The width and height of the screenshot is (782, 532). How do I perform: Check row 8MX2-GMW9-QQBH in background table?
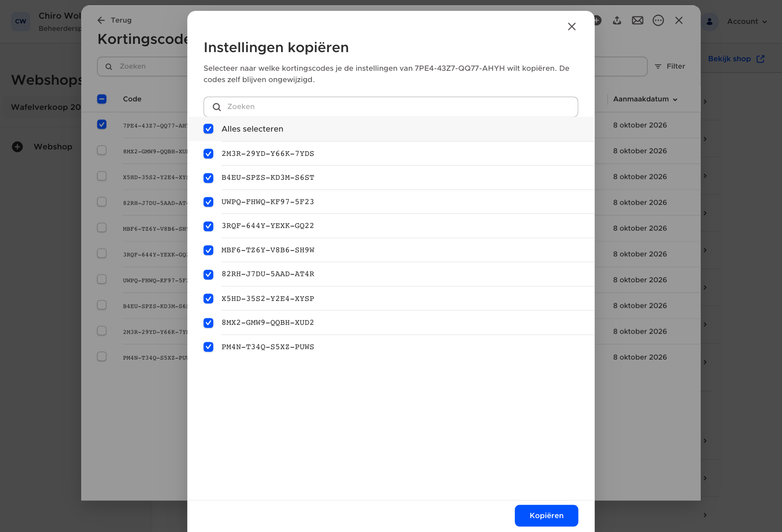click(102, 150)
